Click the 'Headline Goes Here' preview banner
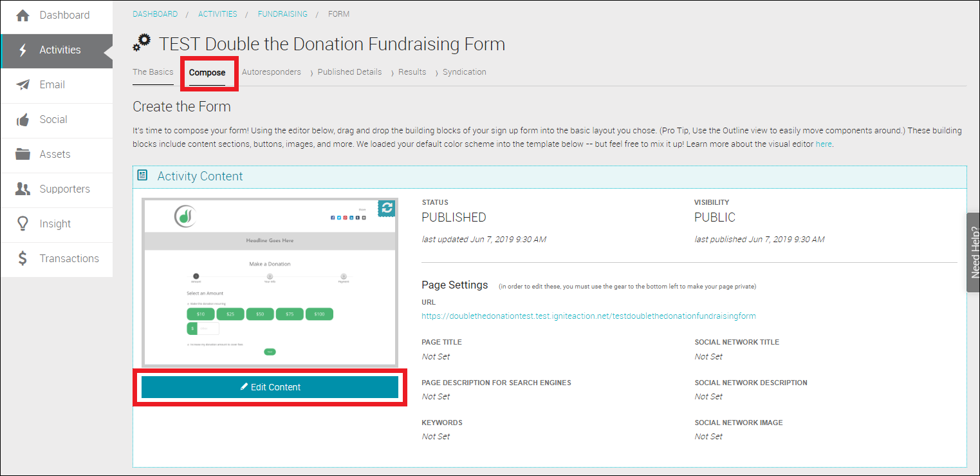Screen dimensions: 980x476 click(270, 240)
